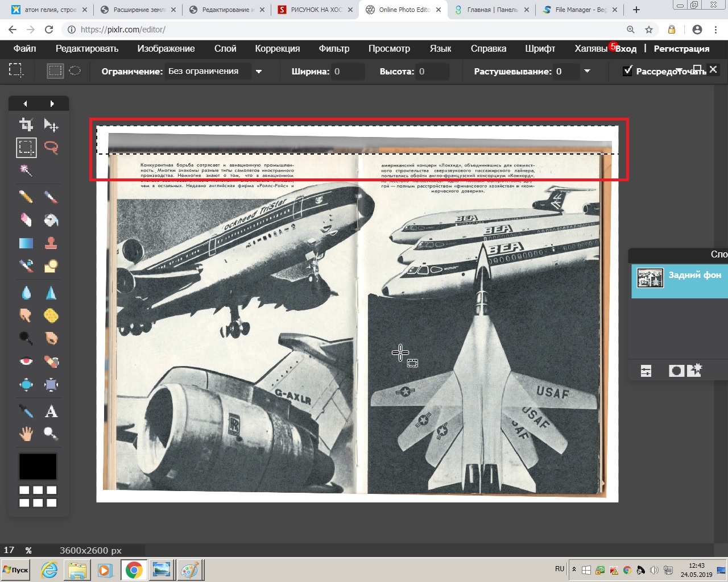
Task: Select the Spot Heal tool
Action: click(51, 361)
